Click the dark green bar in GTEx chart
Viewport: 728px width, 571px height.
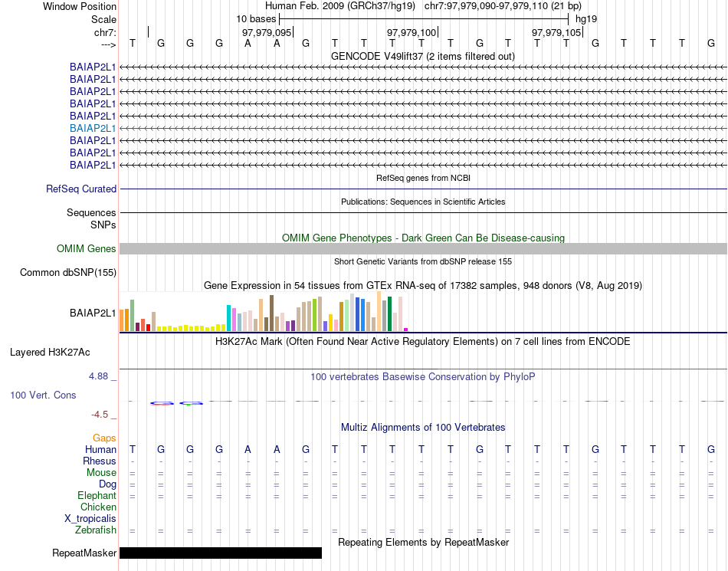(x=389, y=313)
